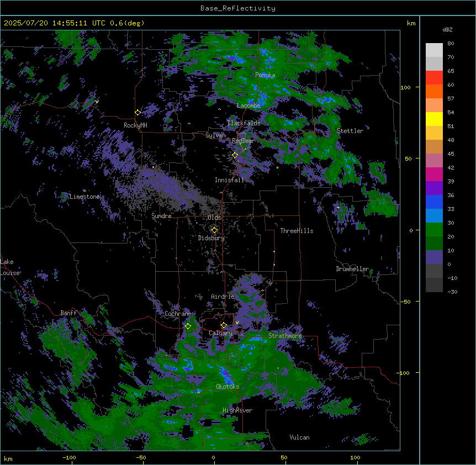Viewport: 476px width, 465px height.
Task: Click the 65 value in the dBZ legend
Action: (x=451, y=71)
